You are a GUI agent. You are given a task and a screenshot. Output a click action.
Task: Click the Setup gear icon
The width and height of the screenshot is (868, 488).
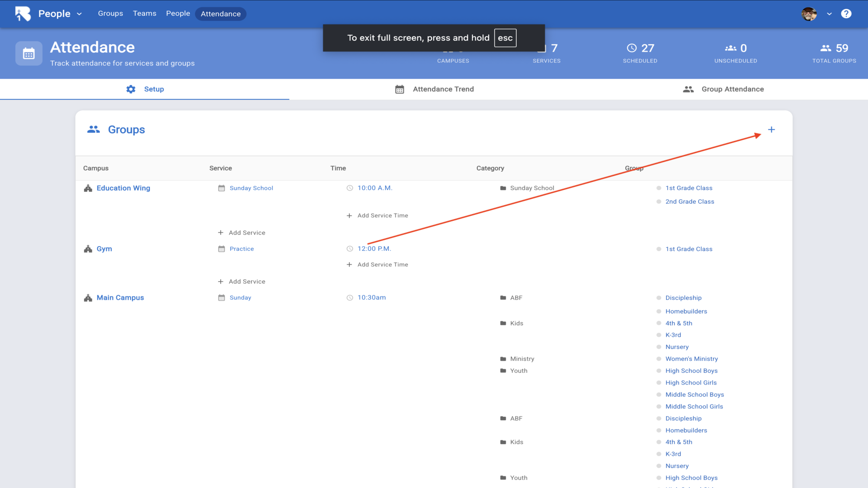point(131,89)
